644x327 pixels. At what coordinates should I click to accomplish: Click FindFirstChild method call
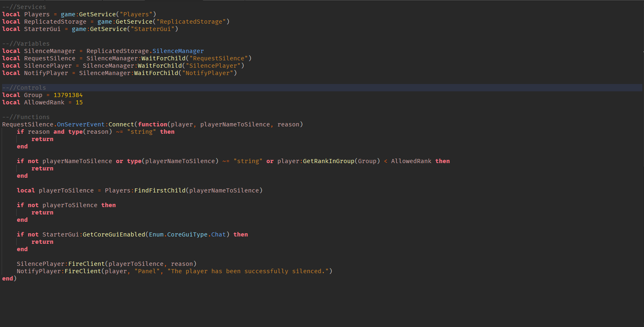[160, 190]
